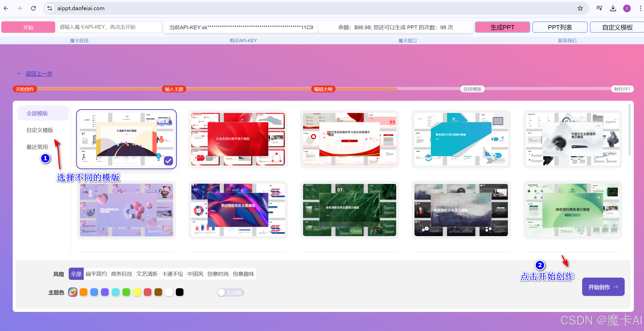Click the API-KEY input field
The width and height of the screenshot is (644, 331).
point(109,27)
